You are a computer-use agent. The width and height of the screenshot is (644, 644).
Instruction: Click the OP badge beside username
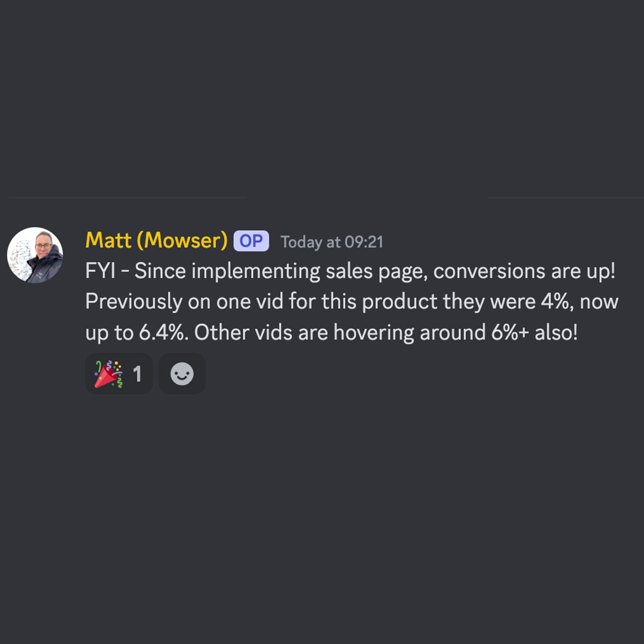[x=252, y=241]
